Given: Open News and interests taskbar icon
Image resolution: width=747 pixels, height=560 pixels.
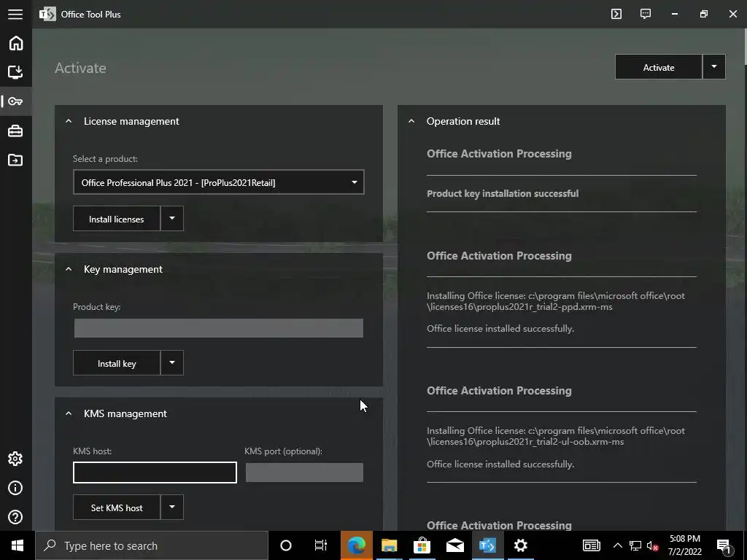Looking at the screenshot, I should tap(591, 545).
